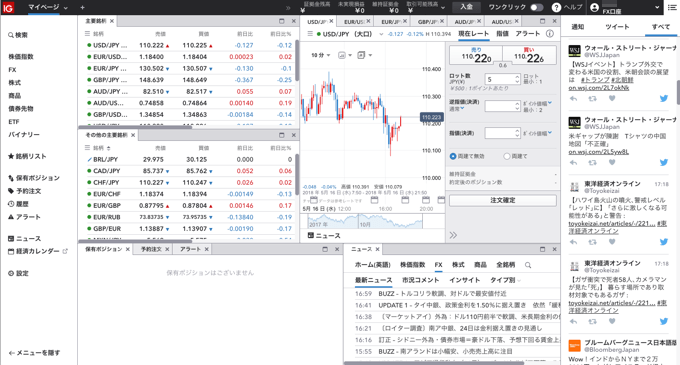
Task: Open 保有ポジション in the left sidebar
Action: (34, 178)
